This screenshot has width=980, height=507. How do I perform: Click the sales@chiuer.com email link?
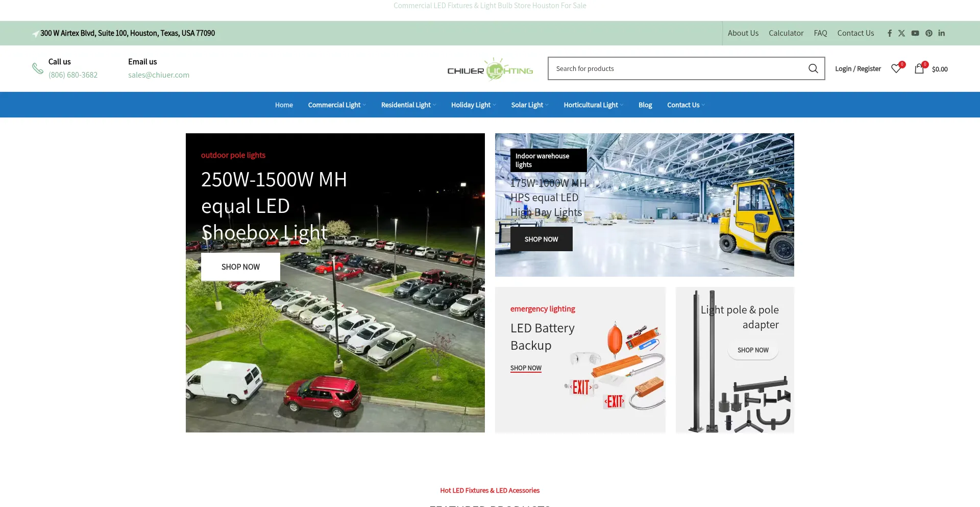(159, 75)
